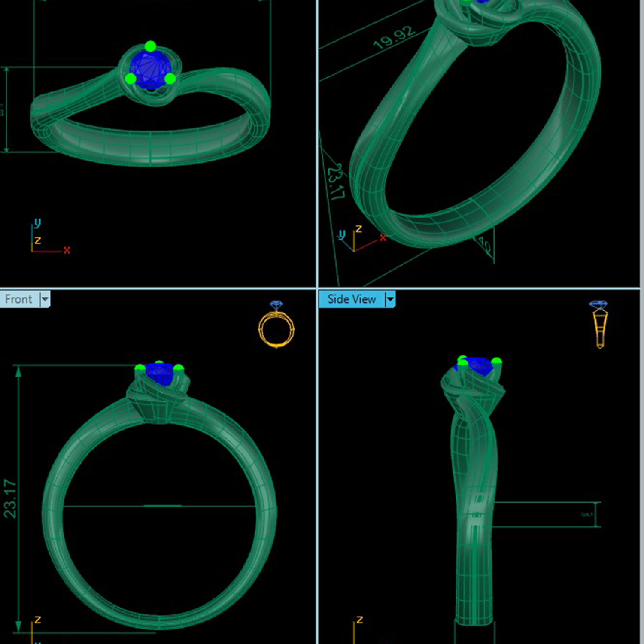Select the 23.17 dimension in the Front viewport
Image resolution: width=644 pixels, height=644 pixels.
pyautogui.click(x=10, y=499)
